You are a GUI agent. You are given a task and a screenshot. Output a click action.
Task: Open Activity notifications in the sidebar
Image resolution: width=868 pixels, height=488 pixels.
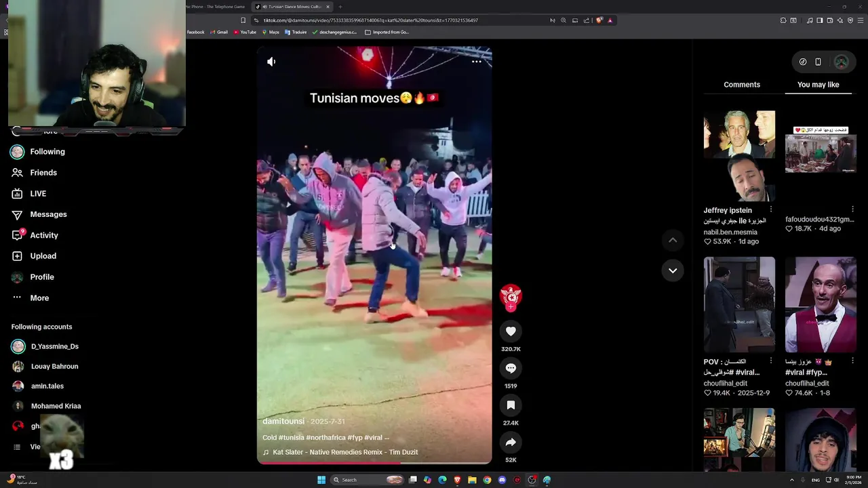tap(35, 235)
